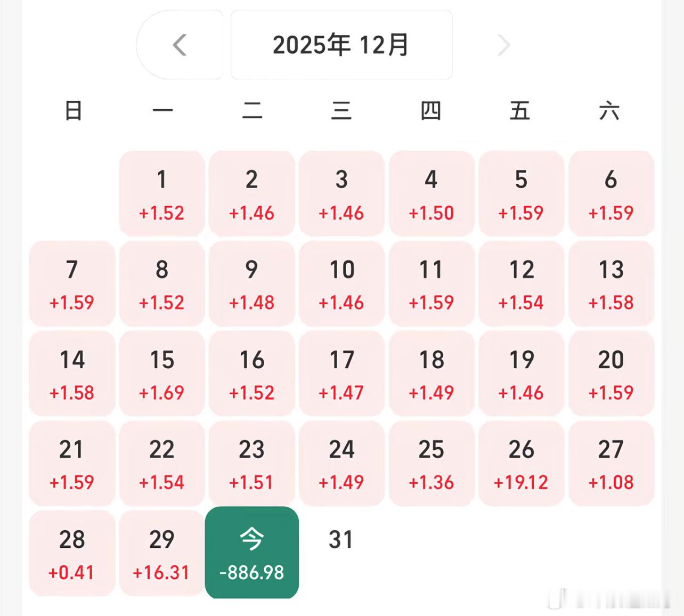Select December 28 showing +0.41
This screenshot has height=616, width=684.
pos(72,553)
